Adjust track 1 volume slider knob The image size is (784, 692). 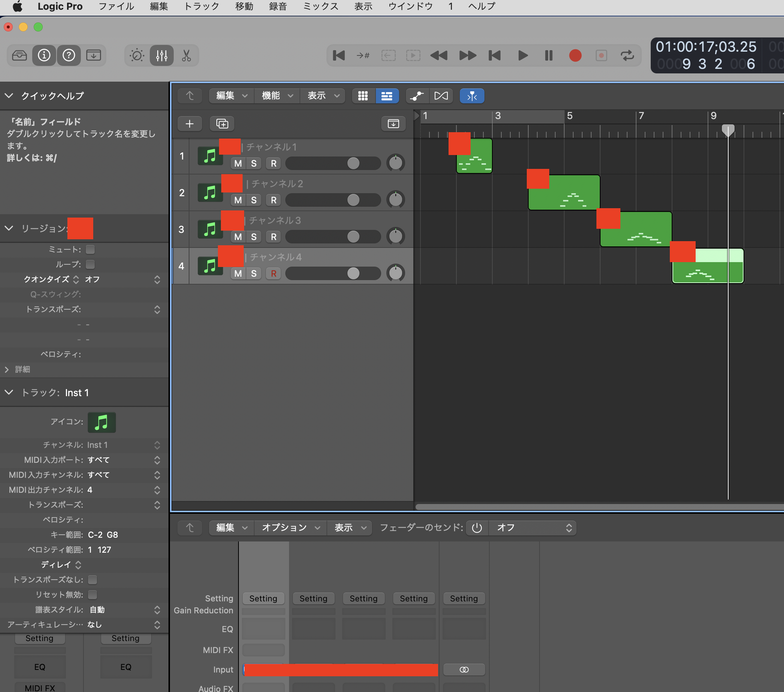353,163
